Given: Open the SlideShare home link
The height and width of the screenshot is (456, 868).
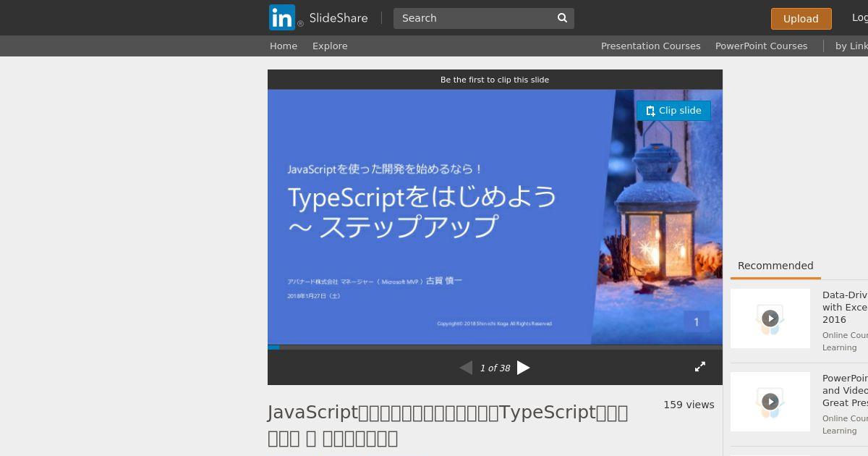Looking at the screenshot, I should 338,18.
